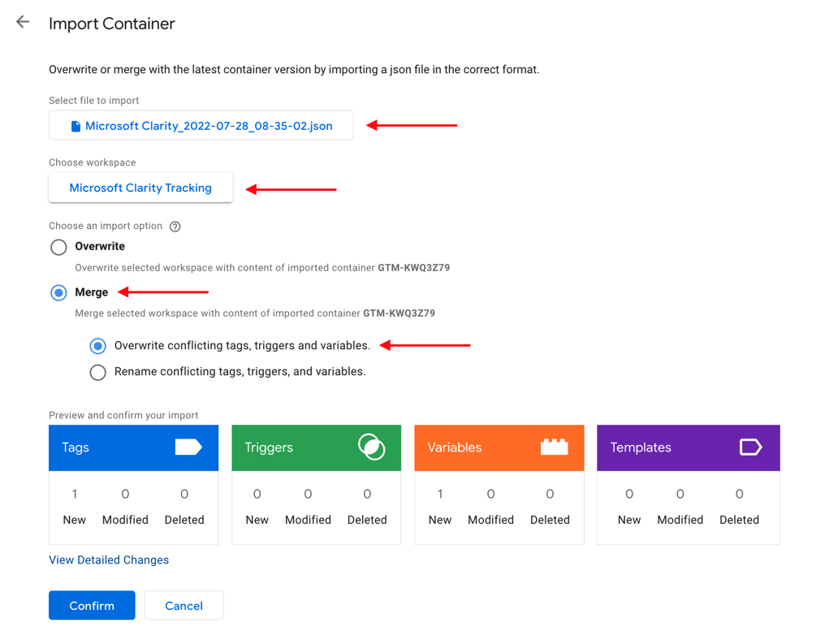Screen dimensions: 838x644
Task: Select the Merge radio option
Action: (58, 293)
